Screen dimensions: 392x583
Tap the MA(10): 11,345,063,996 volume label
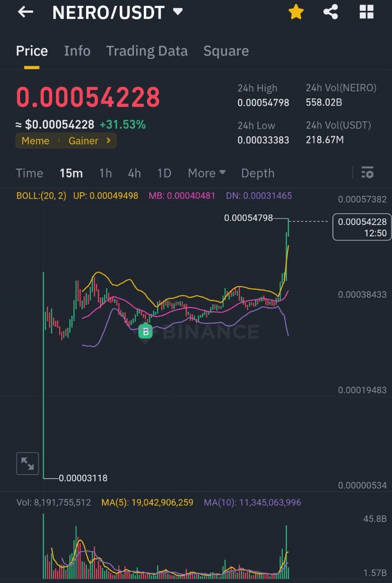252,502
